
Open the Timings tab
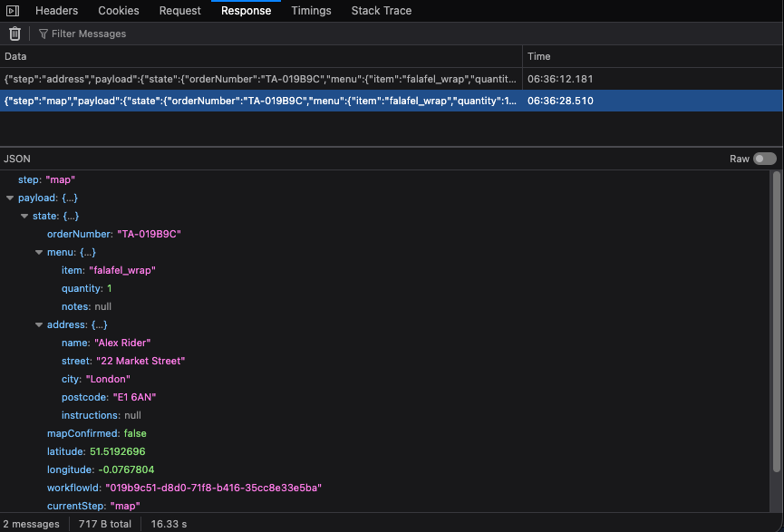coord(311,11)
